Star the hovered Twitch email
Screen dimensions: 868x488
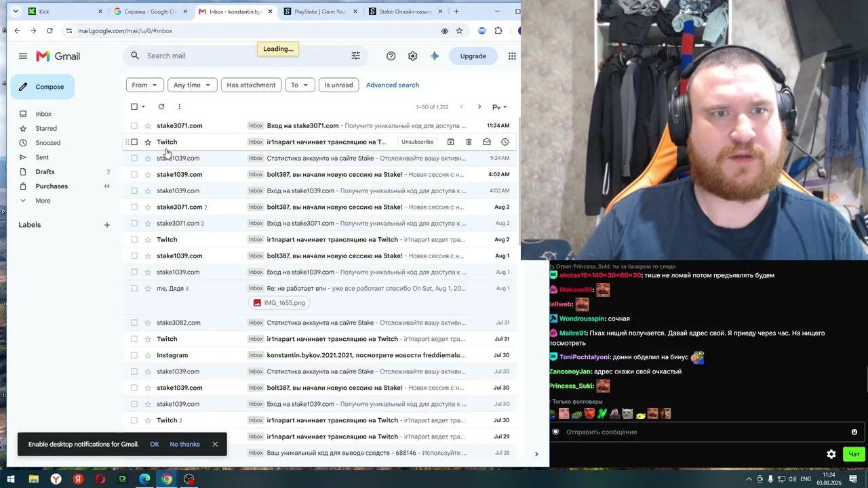point(148,142)
